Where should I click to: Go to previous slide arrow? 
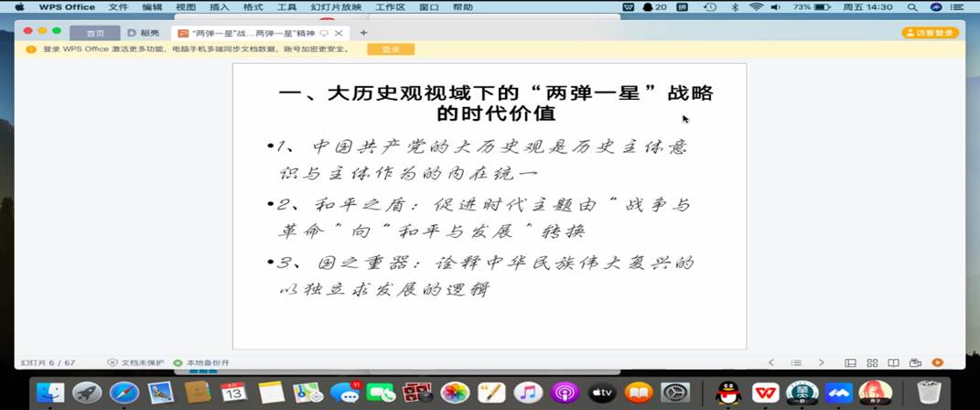click(x=771, y=362)
